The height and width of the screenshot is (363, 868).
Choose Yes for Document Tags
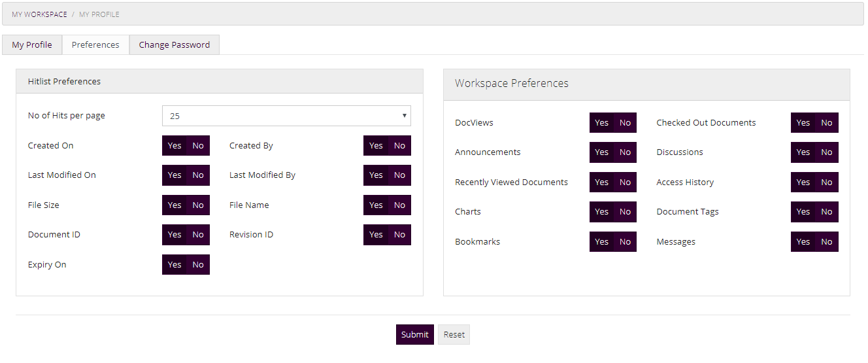coord(803,212)
